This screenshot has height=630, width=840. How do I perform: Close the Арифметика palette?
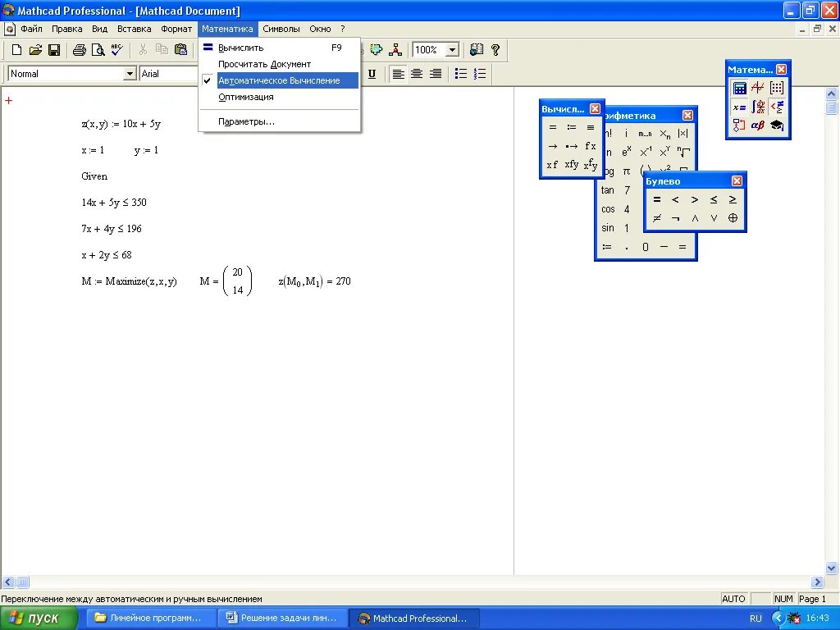point(688,115)
